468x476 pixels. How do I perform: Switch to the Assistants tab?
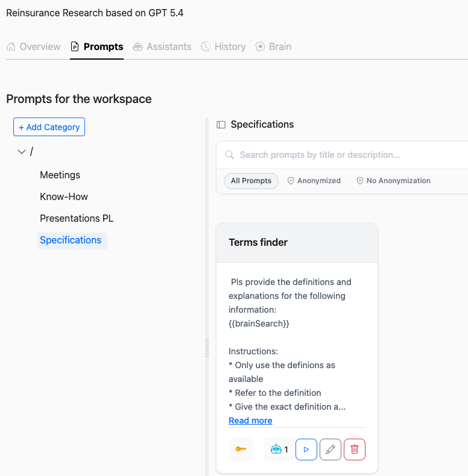(162, 46)
